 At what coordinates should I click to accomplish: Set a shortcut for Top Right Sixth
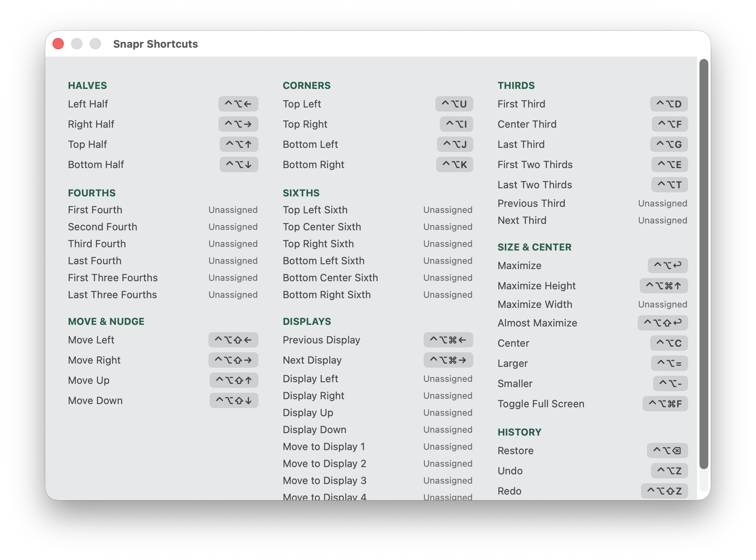click(x=448, y=244)
